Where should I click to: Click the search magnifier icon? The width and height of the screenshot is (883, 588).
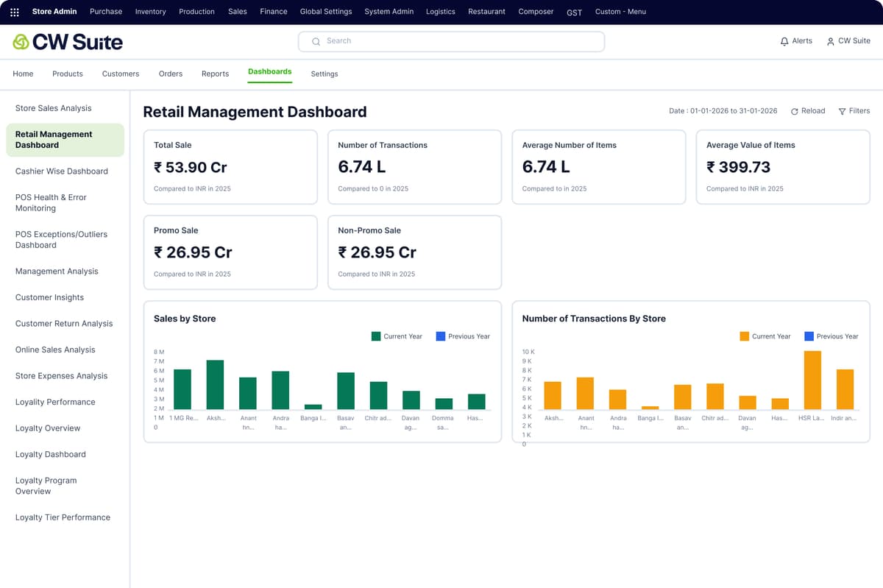click(316, 41)
